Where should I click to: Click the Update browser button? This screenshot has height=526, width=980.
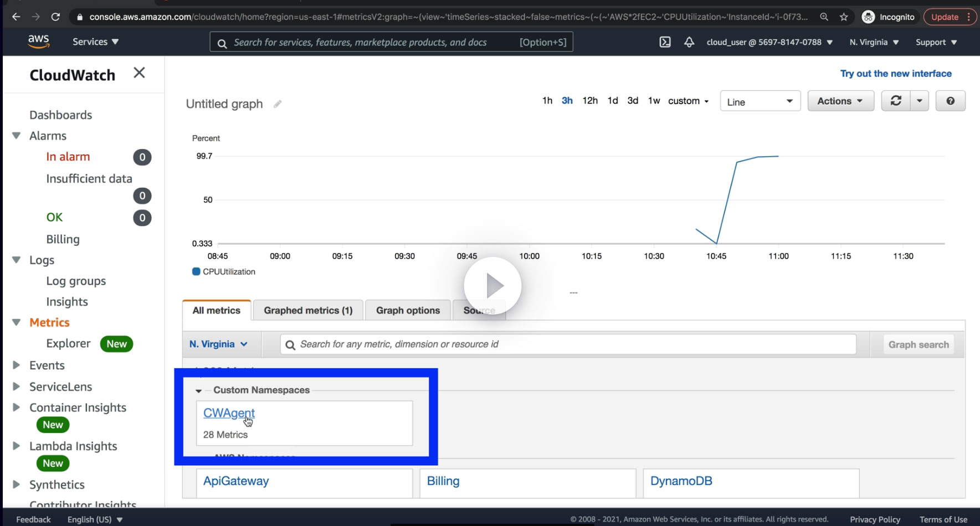[950, 17]
